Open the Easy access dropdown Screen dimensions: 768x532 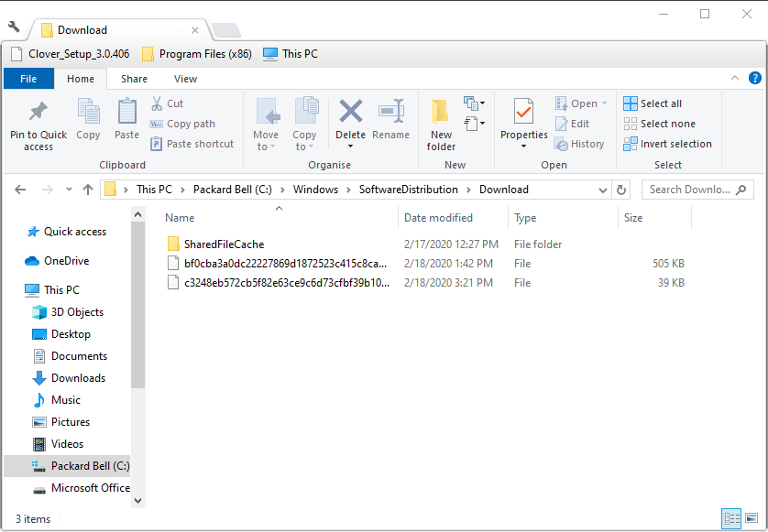point(474,124)
